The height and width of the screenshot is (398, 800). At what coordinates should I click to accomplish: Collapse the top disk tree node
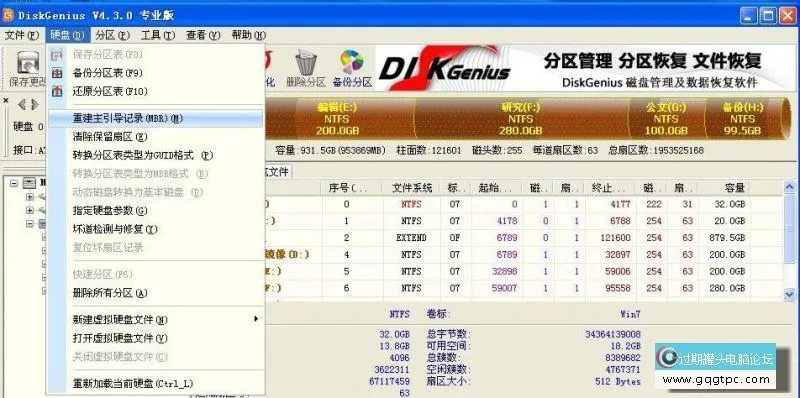coord(14,183)
